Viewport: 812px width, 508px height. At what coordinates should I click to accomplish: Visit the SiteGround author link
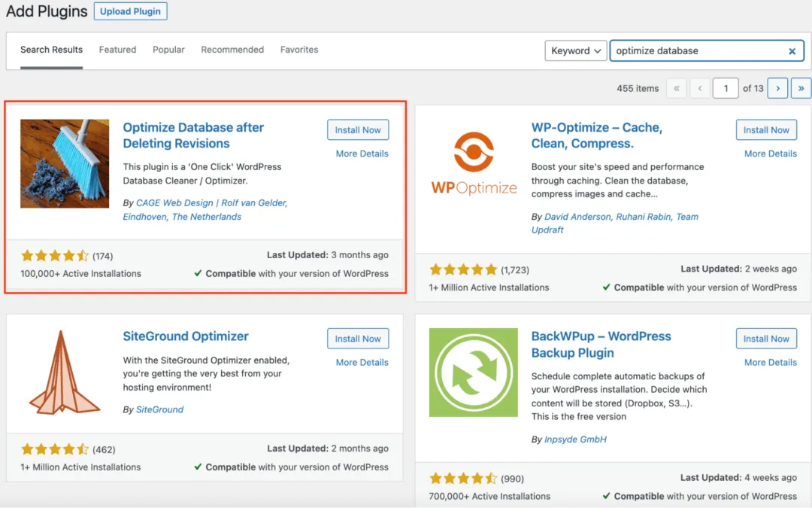[x=158, y=409]
